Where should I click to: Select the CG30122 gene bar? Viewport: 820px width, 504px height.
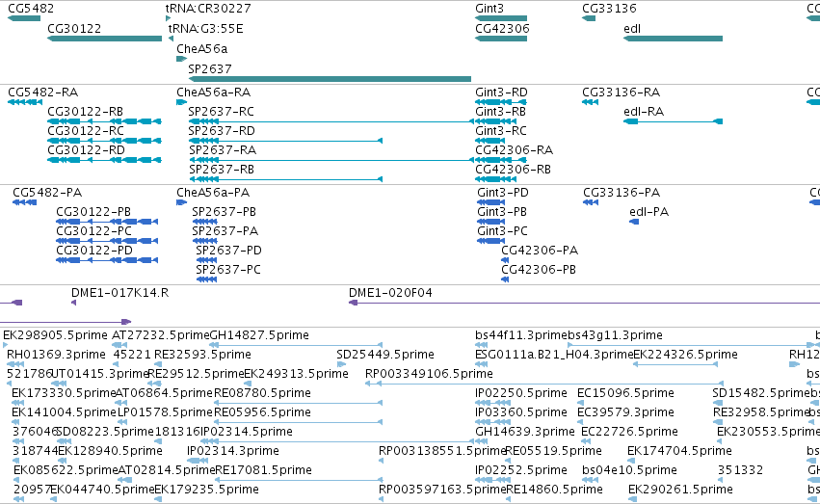[105, 39]
